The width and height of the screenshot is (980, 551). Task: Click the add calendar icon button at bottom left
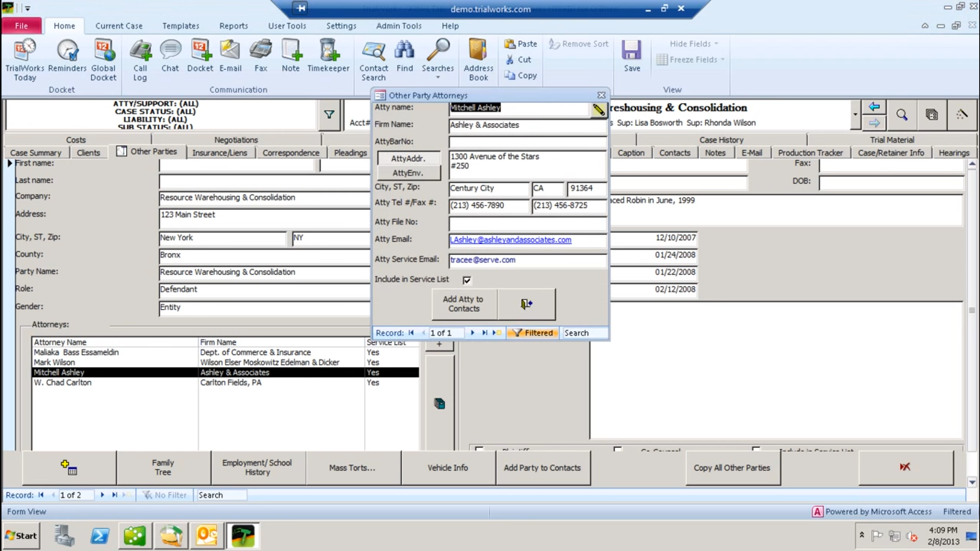tap(69, 468)
